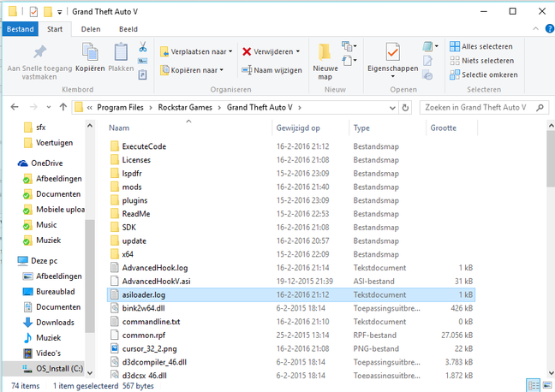
Task: Click the Geschiedenis history icon
Action: click(427, 75)
